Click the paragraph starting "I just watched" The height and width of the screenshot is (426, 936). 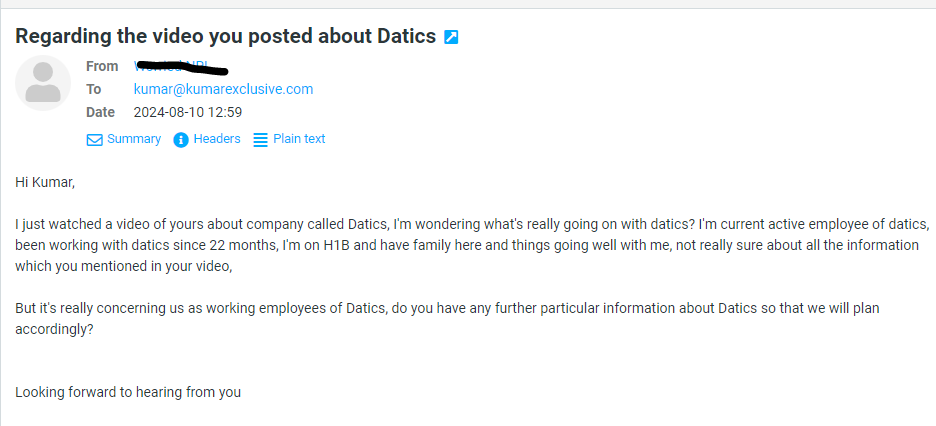tap(472, 223)
